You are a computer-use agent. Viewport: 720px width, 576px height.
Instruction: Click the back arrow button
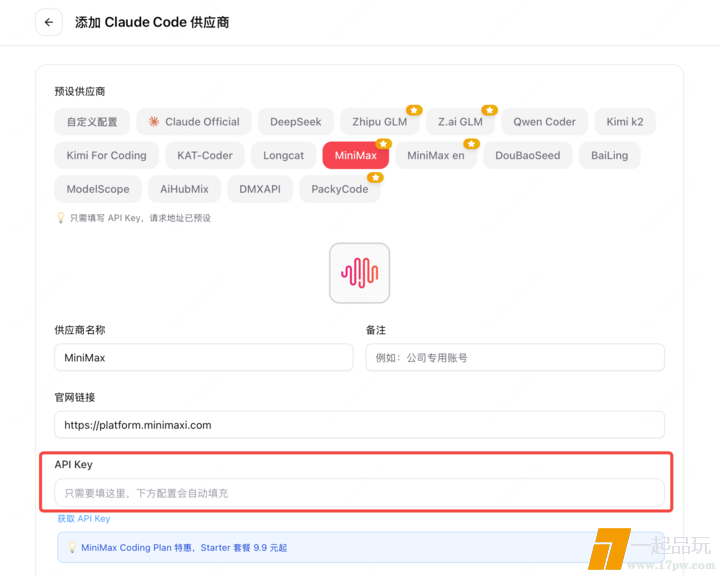49,22
